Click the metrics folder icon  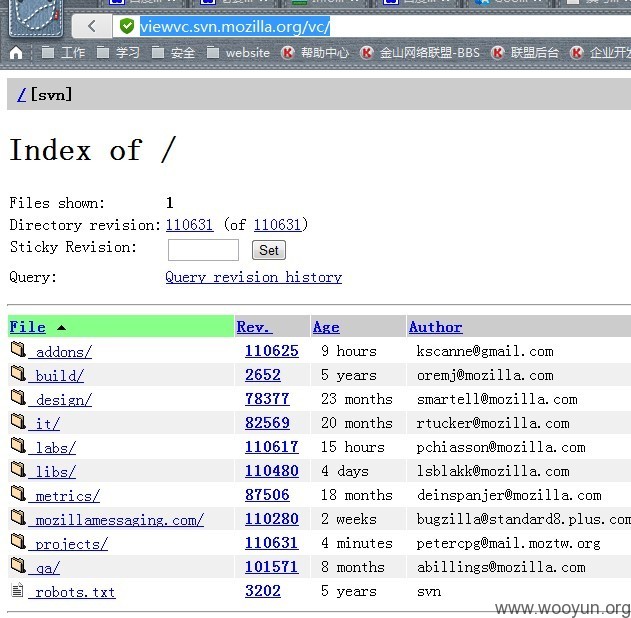[18, 493]
